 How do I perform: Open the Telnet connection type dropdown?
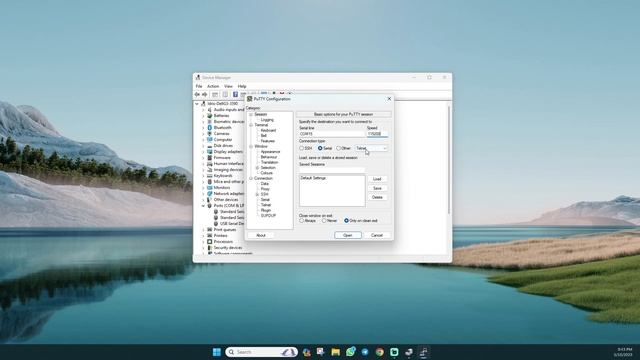coord(371,148)
